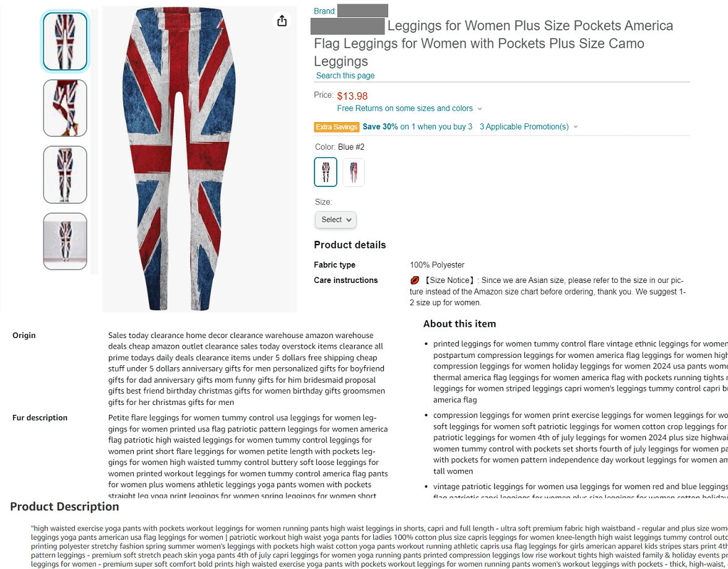Open the Size select dropdown
728x569 pixels.
coord(336,220)
